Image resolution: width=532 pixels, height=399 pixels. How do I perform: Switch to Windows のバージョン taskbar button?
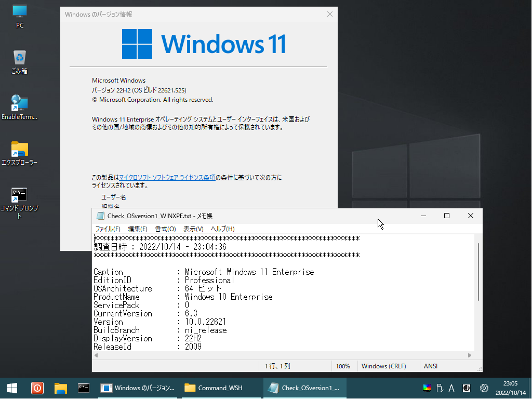point(137,388)
